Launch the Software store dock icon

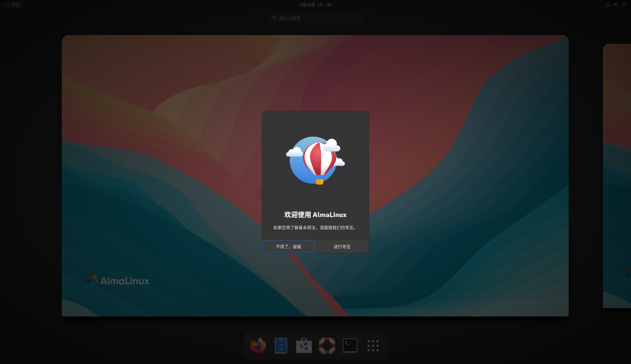(304, 345)
